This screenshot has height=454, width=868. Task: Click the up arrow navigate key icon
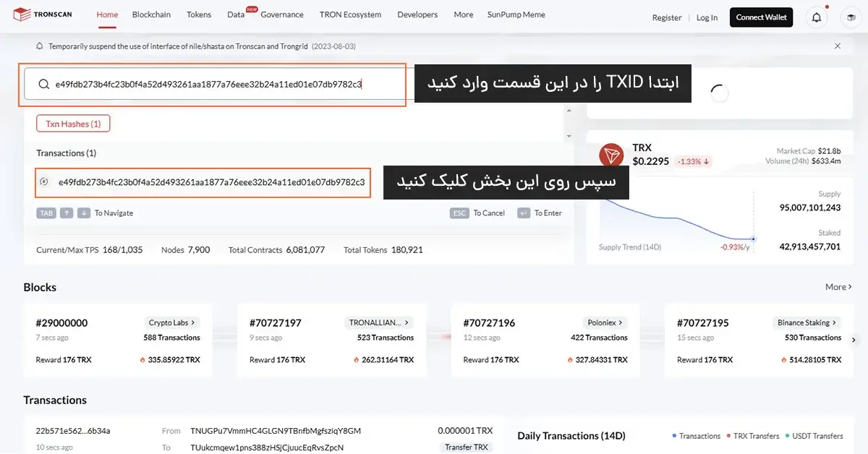pos(67,213)
